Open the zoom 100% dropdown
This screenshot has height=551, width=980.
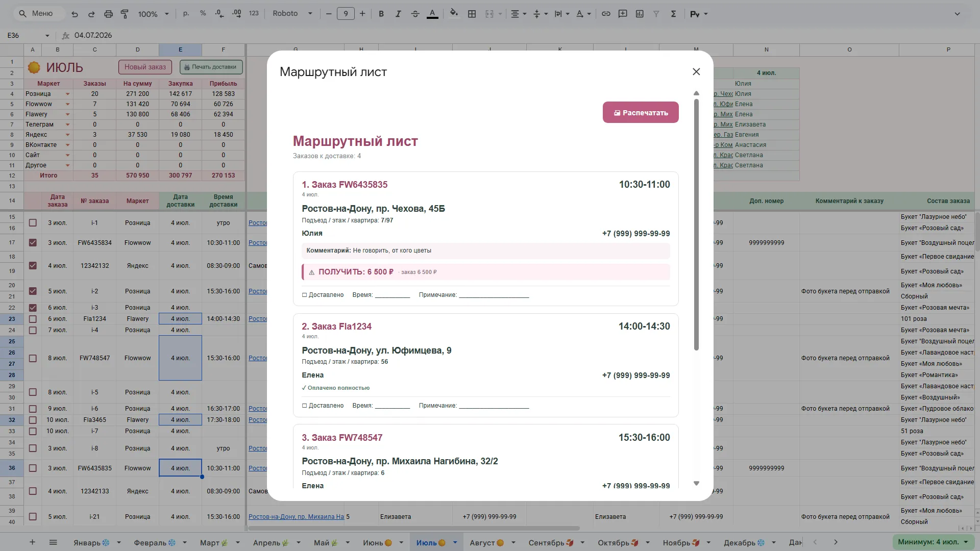pyautogui.click(x=153, y=14)
